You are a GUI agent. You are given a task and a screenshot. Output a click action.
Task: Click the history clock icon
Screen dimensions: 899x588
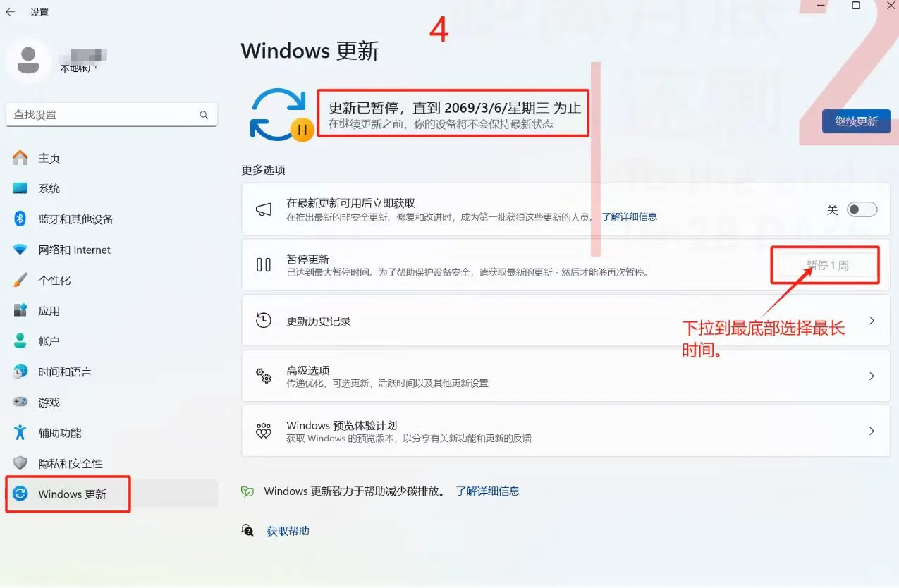(264, 320)
